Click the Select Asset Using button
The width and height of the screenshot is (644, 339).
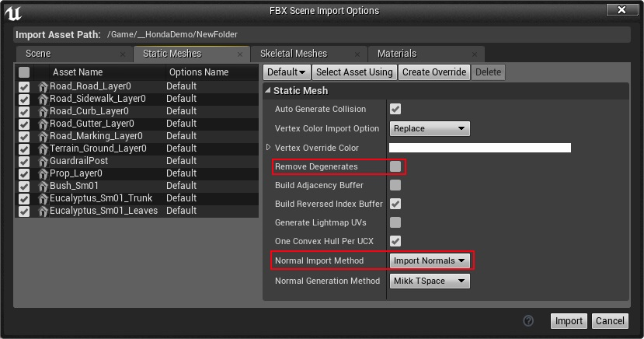[x=354, y=72]
